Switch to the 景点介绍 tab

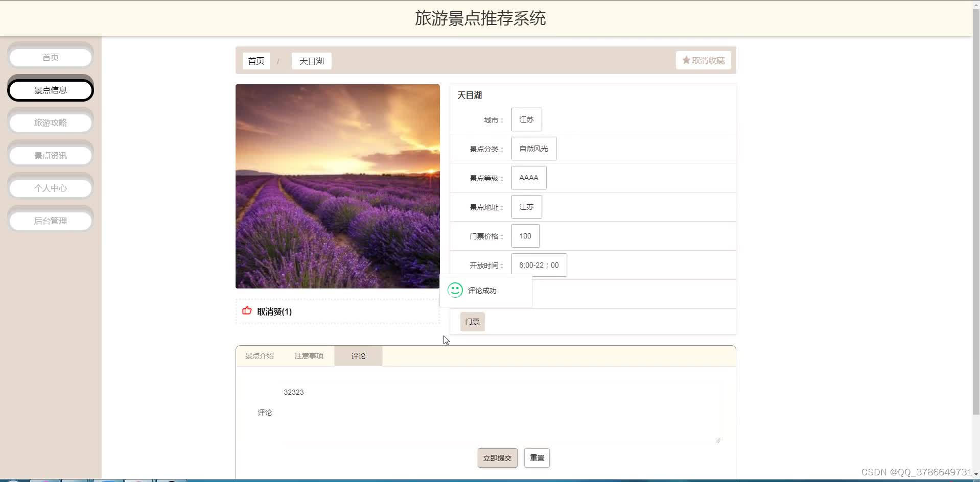click(260, 356)
